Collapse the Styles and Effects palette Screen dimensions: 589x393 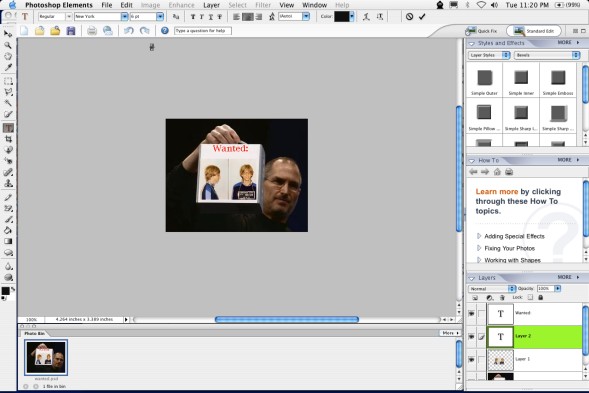tap(472, 44)
